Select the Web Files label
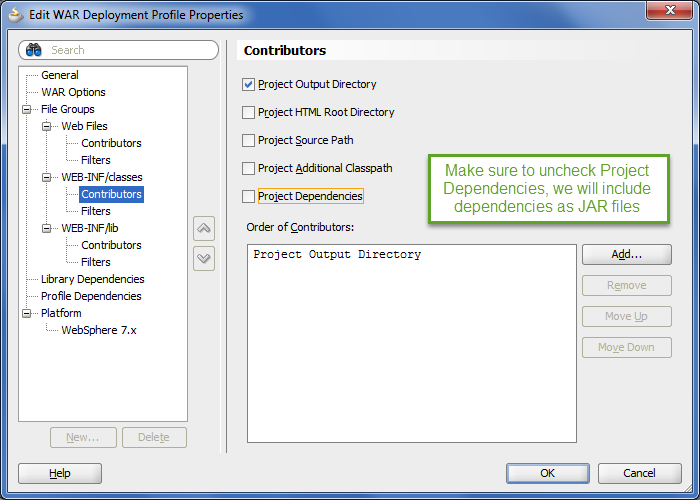 click(x=84, y=126)
